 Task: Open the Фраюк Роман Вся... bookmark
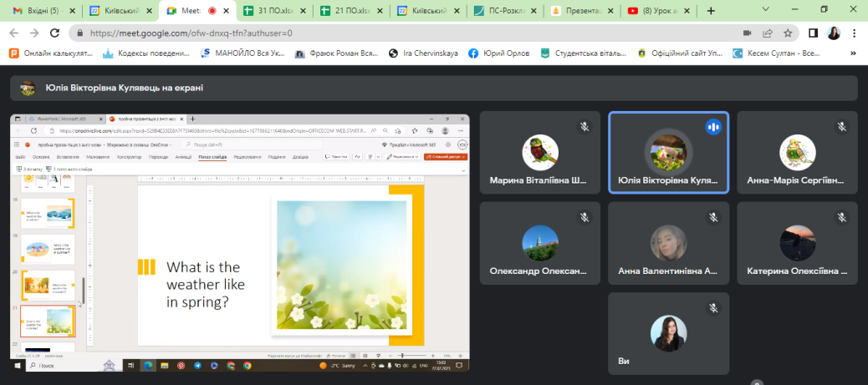tap(336, 53)
